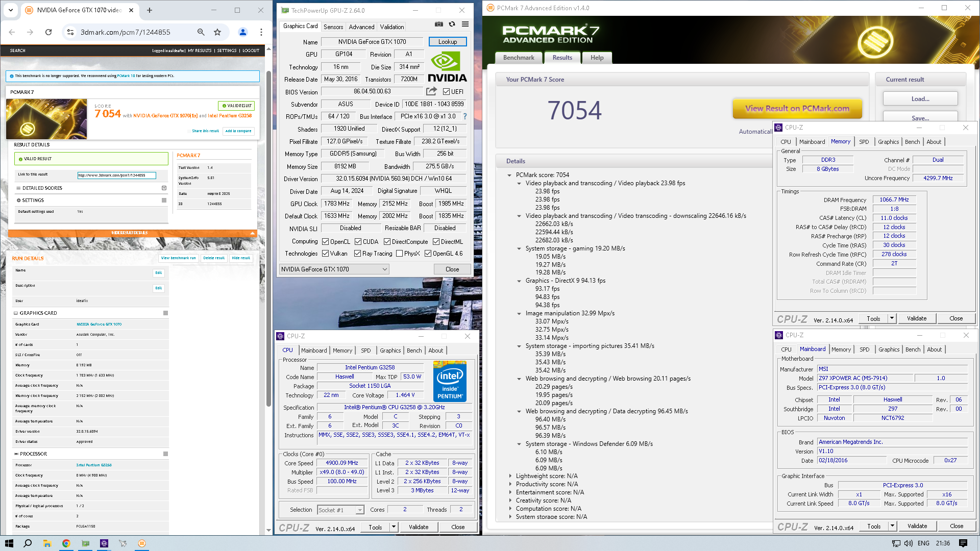
Task: Click Share this result link
Action: pos(205,131)
